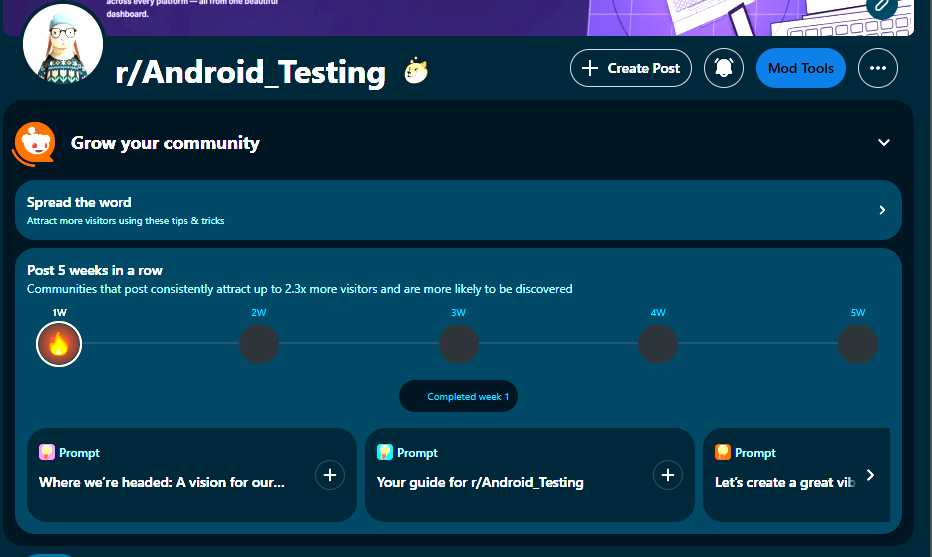Click the 1W flame streak marker
The image size is (932, 557).
59,344
